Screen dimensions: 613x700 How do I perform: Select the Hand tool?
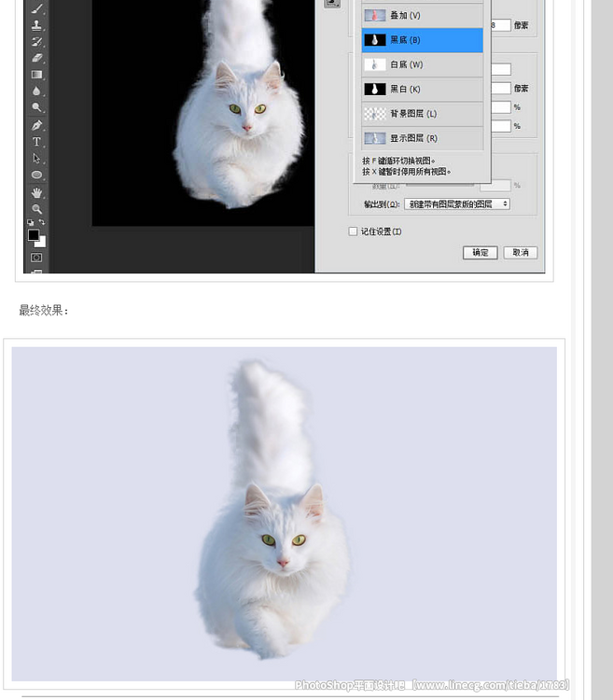(x=37, y=192)
